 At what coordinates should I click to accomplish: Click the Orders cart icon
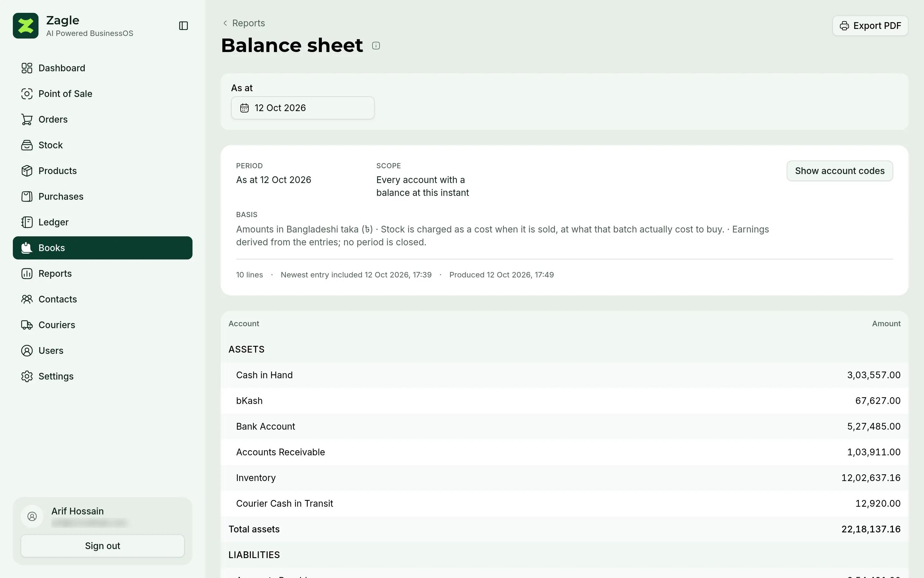(27, 119)
